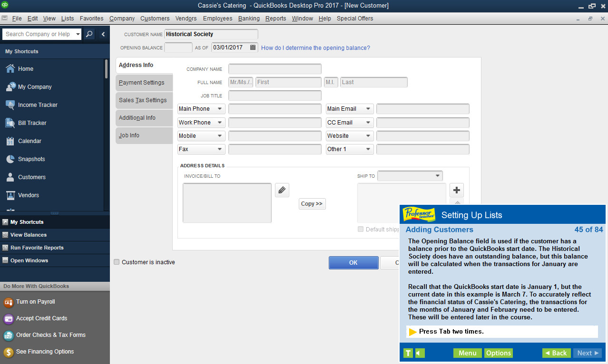Click the pencil icon beside Invoice/Bill To
608x364 pixels.
tap(282, 190)
